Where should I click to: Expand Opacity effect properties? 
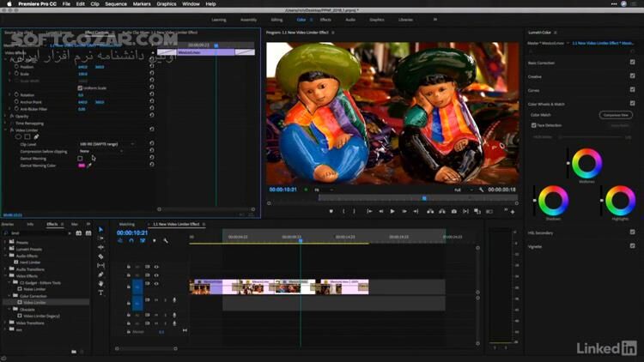coord(5,116)
